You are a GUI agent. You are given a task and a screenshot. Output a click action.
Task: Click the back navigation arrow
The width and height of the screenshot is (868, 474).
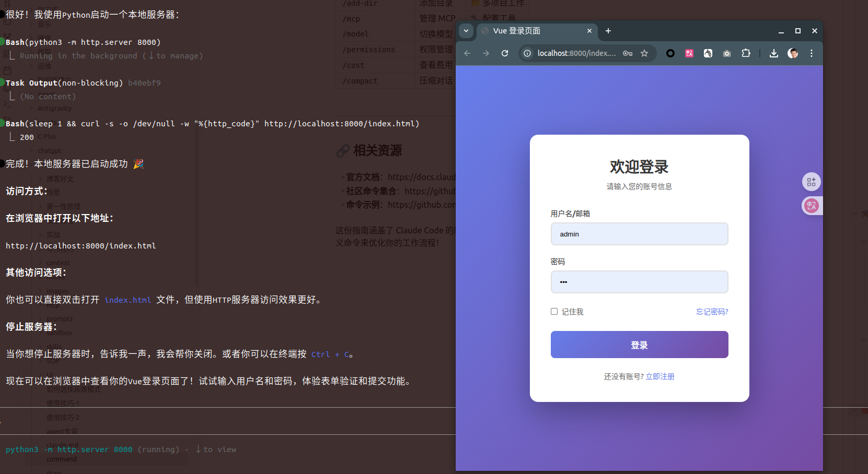[467, 53]
